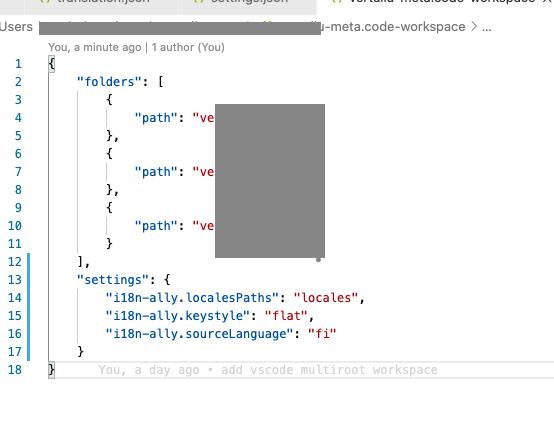Click the "path" key on line 7
This screenshot has width=554, height=440.
[x=156, y=172]
